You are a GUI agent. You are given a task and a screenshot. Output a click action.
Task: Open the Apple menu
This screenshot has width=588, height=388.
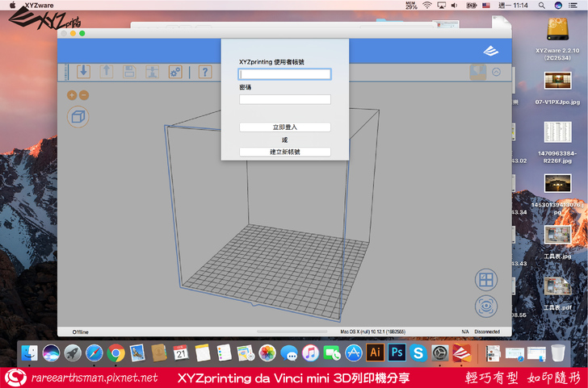tap(11, 5)
